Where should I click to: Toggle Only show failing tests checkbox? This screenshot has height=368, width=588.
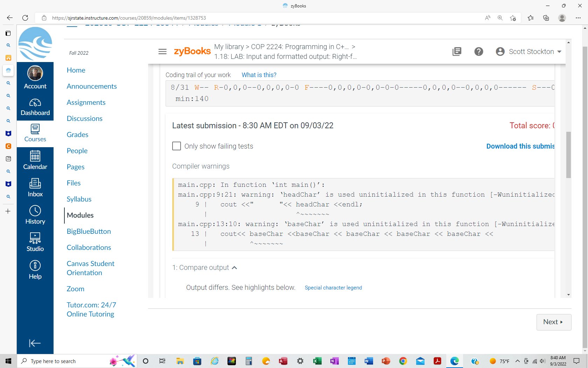177,146
